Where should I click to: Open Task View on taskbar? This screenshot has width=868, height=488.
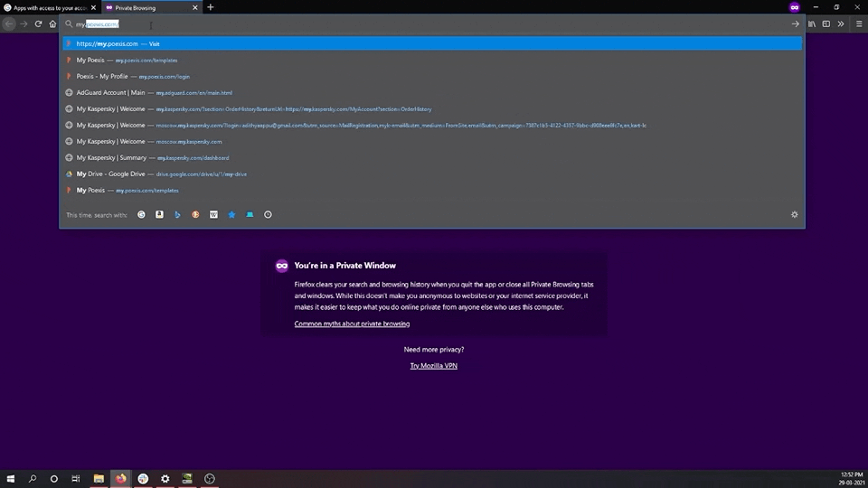[x=76, y=479]
